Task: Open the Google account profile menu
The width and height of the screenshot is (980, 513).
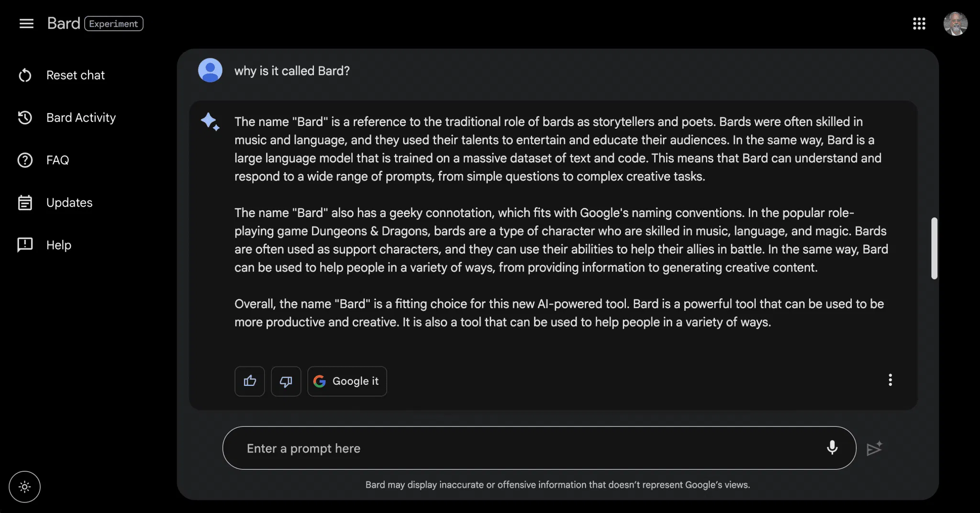Action: point(955,23)
